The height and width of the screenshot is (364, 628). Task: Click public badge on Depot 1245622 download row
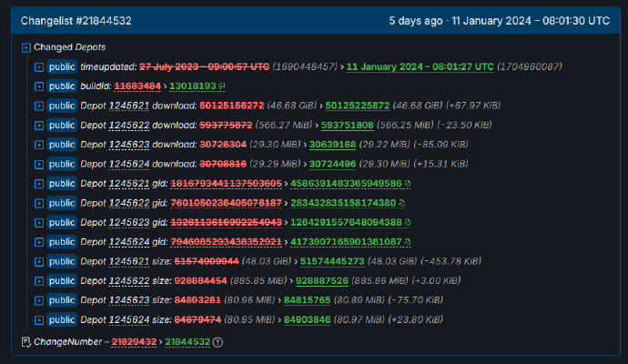[62, 126]
